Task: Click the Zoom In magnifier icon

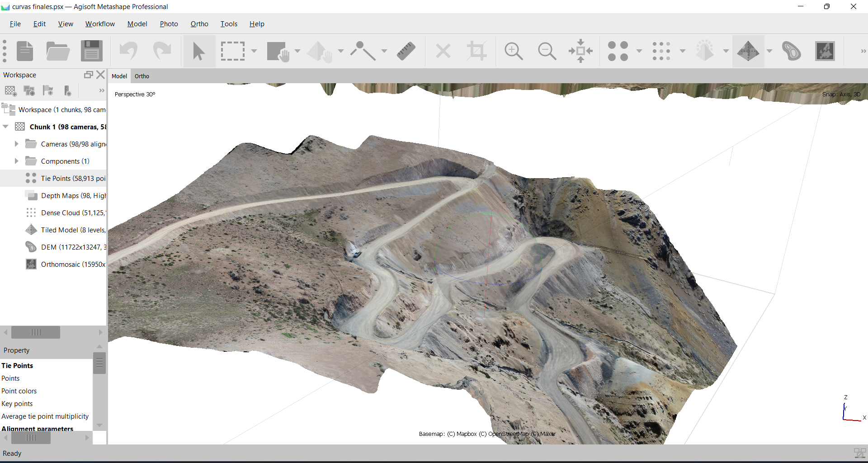Action: point(514,51)
